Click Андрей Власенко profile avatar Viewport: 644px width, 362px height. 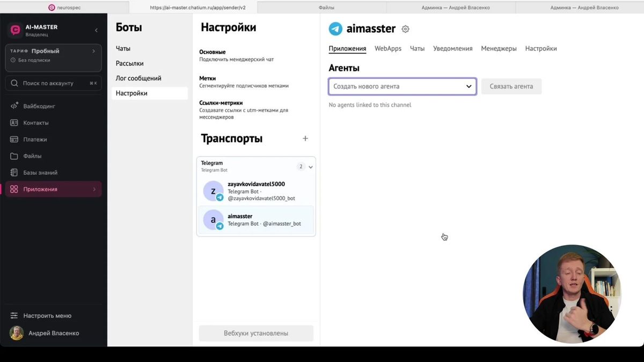17,333
